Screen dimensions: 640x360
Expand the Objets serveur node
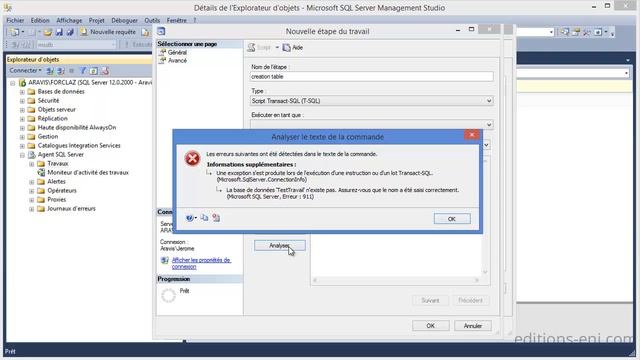(22, 110)
